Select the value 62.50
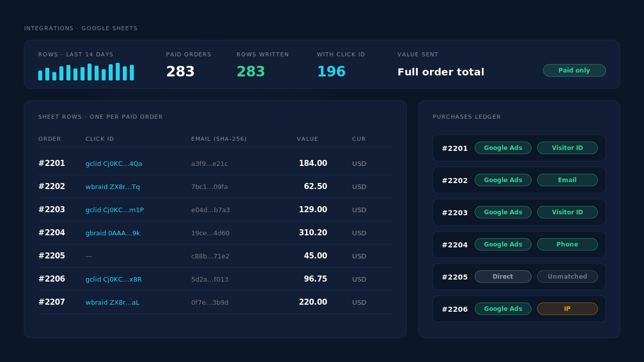 coord(315,187)
